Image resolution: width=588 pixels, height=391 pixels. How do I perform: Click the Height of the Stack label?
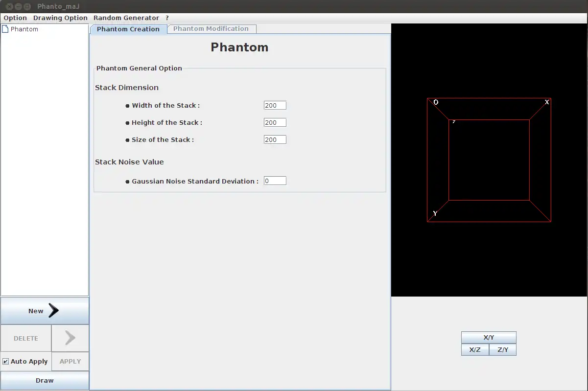(166, 122)
